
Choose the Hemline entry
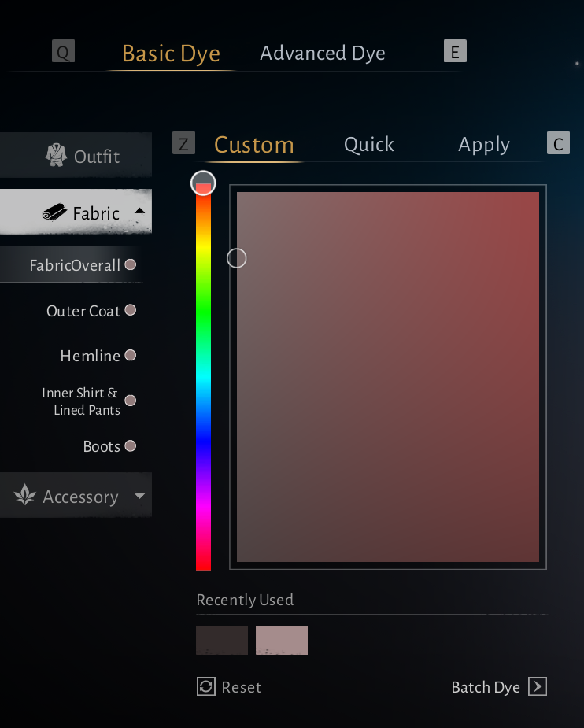(x=90, y=356)
